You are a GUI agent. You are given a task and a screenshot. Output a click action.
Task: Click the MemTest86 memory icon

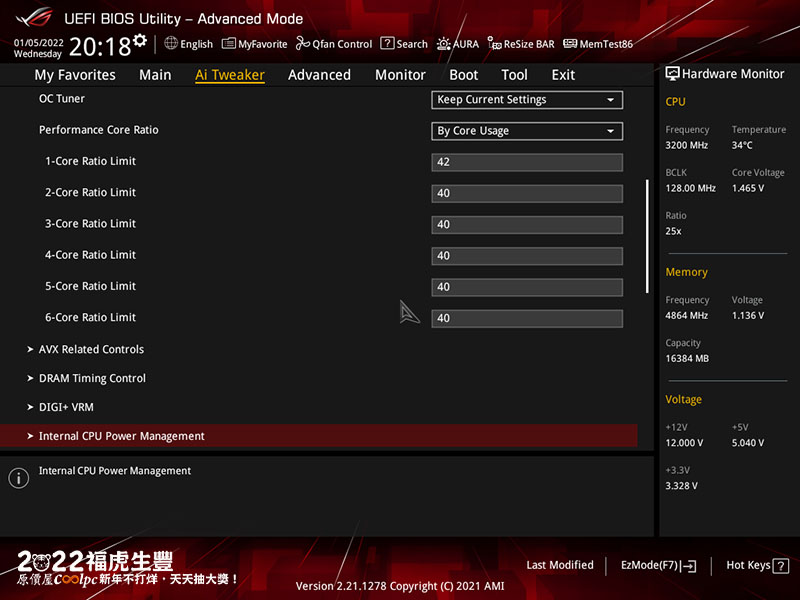pos(570,43)
